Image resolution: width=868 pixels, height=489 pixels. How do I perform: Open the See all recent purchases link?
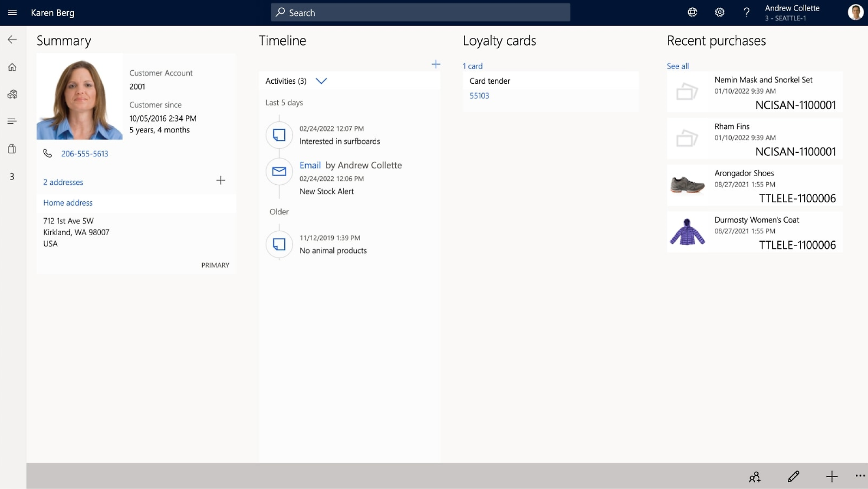click(x=677, y=66)
